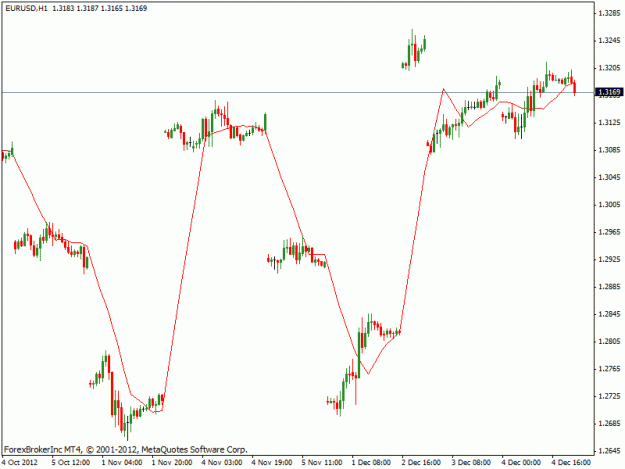This screenshot has width=625, height=469.
Task: Click the 4 Oct 2012 date label
Action: (20, 463)
